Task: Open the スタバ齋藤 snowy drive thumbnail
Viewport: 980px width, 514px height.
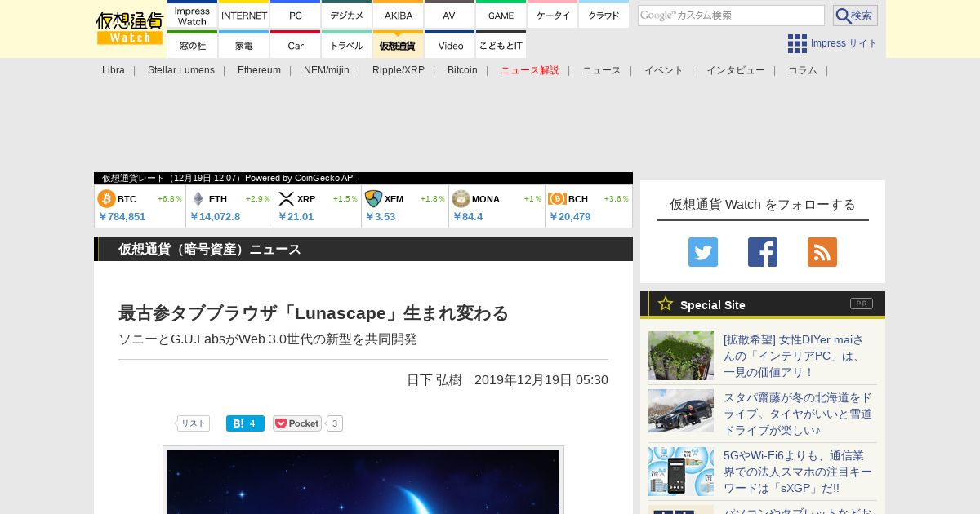Action: coord(681,410)
